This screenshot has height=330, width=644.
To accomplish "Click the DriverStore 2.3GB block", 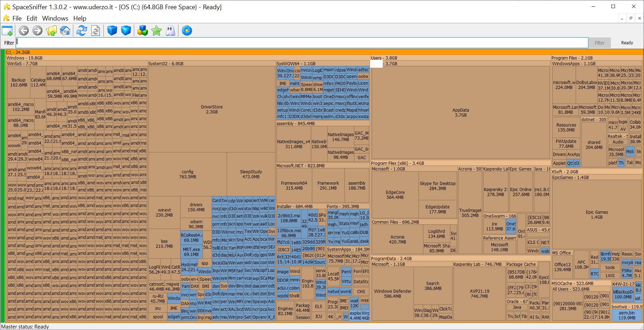I will point(212,110).
